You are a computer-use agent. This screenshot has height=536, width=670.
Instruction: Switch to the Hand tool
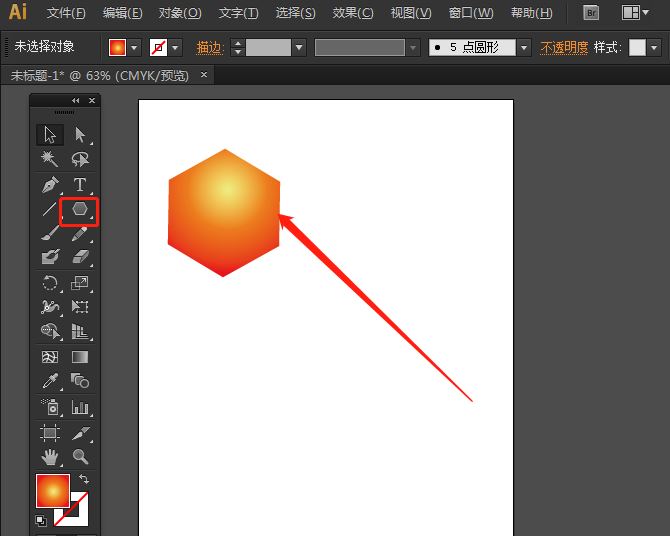pos(50,457)
